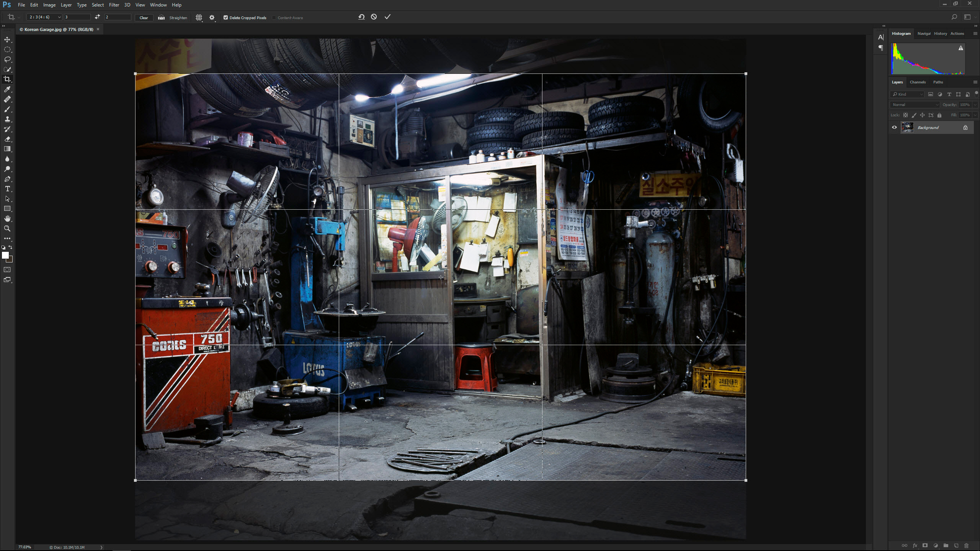Click the foreground color swatch
Screen dimensions: 980x551
click(x=5, y=255)
